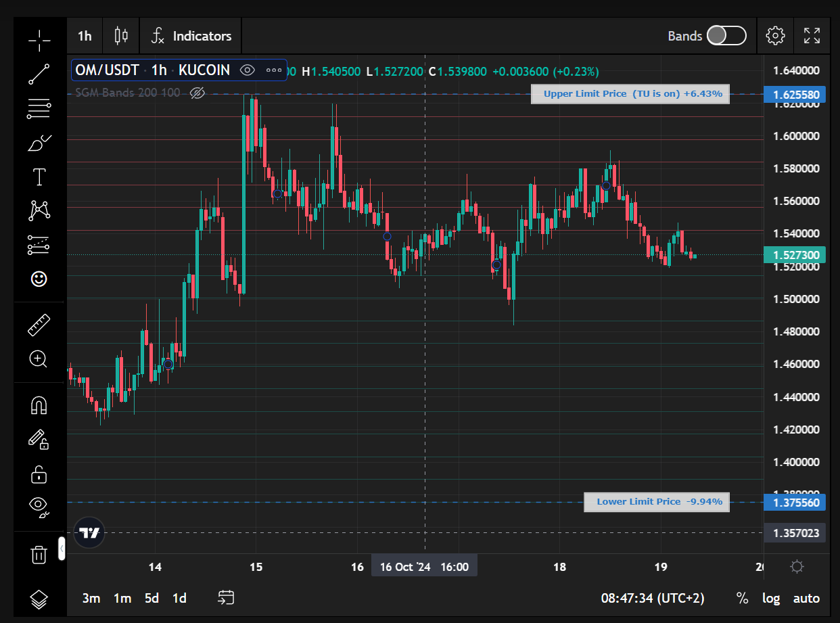The height and width of the screenshot is (623, 840).
Task: Select the 3m date range
Action: click(91, 598)
